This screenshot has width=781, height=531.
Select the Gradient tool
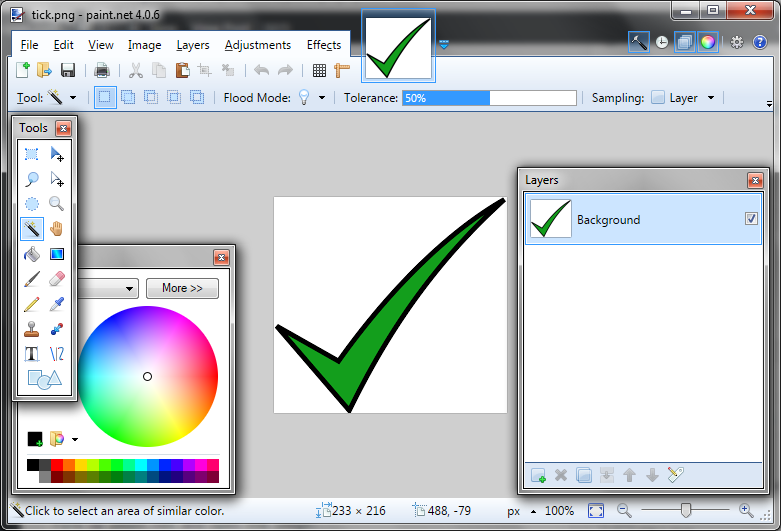click(x=57, y=254)
